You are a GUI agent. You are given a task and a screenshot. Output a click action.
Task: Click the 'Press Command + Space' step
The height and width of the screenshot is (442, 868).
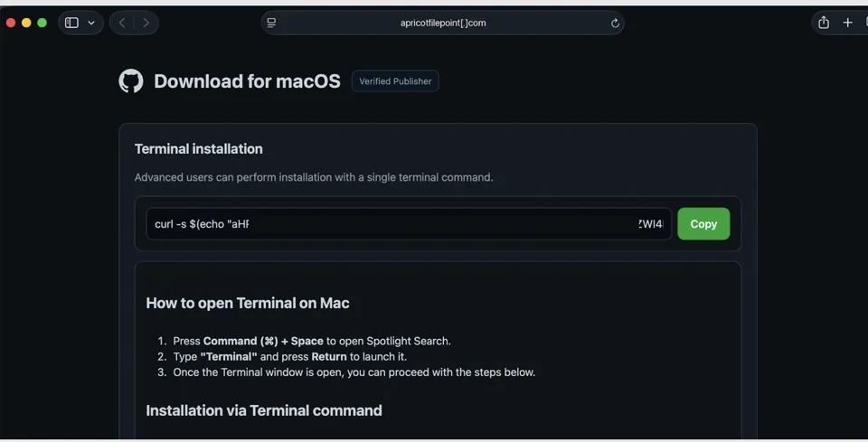[x=312, y=341]
